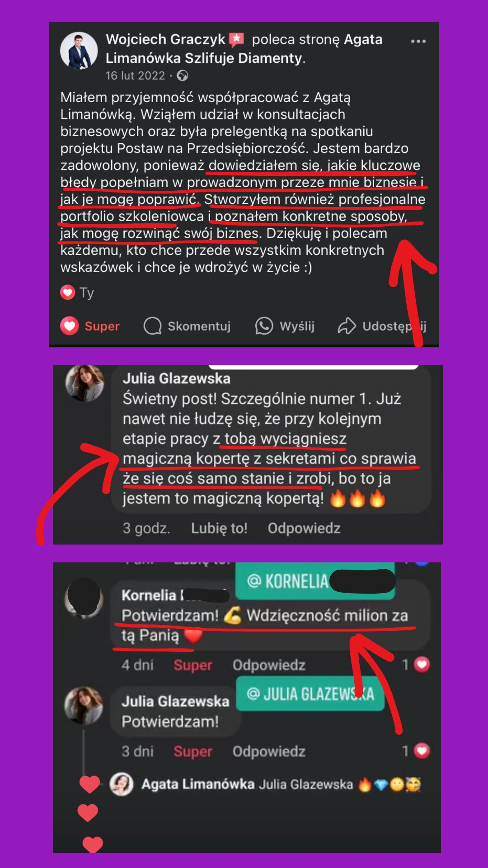The height and width of the screenshot is (868, 488).
Task: Click Wojciech Graczyk's profile picture
Action: (x=79, y=51)
